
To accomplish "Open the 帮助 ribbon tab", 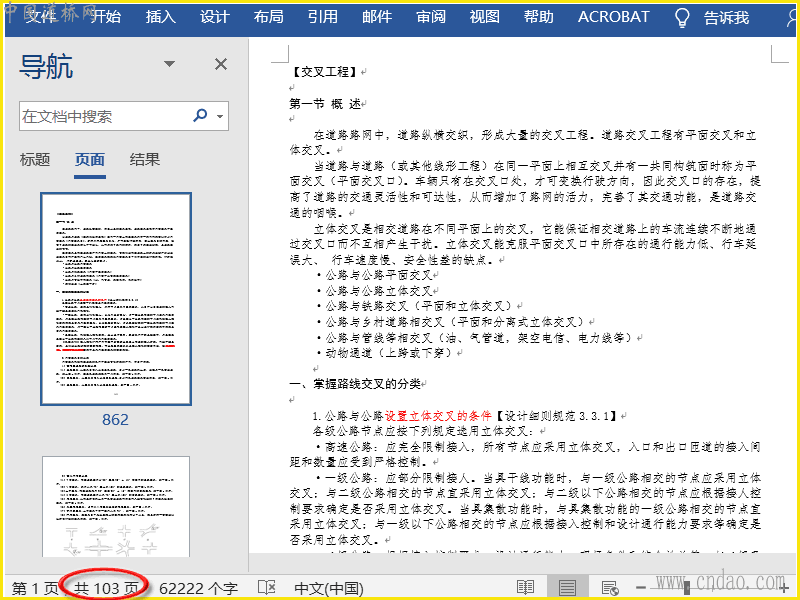I will (x=538, y=17).
